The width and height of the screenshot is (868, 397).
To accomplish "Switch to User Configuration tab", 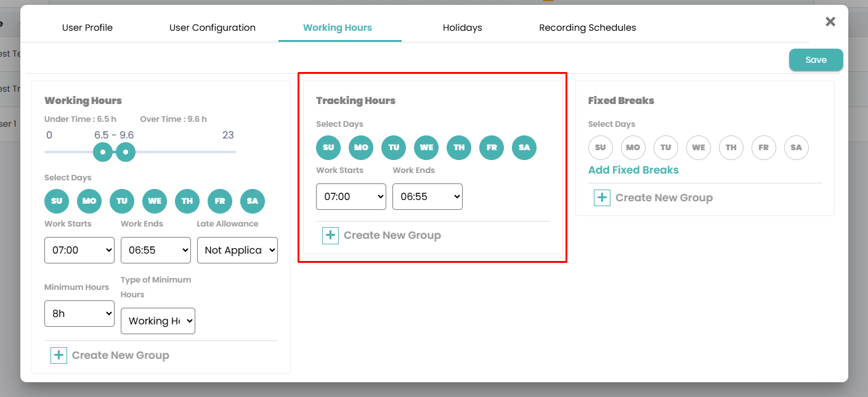I will [x=213, y=28].
